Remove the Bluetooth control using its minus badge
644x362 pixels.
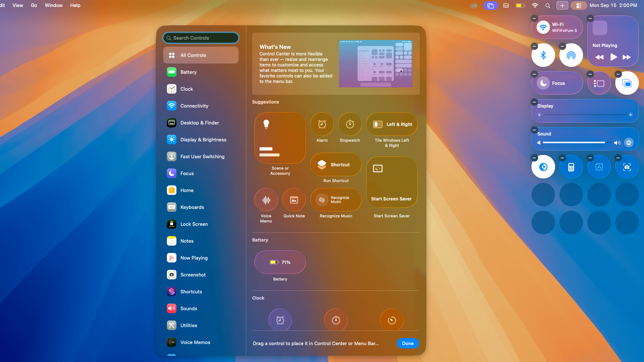[534, 46]
